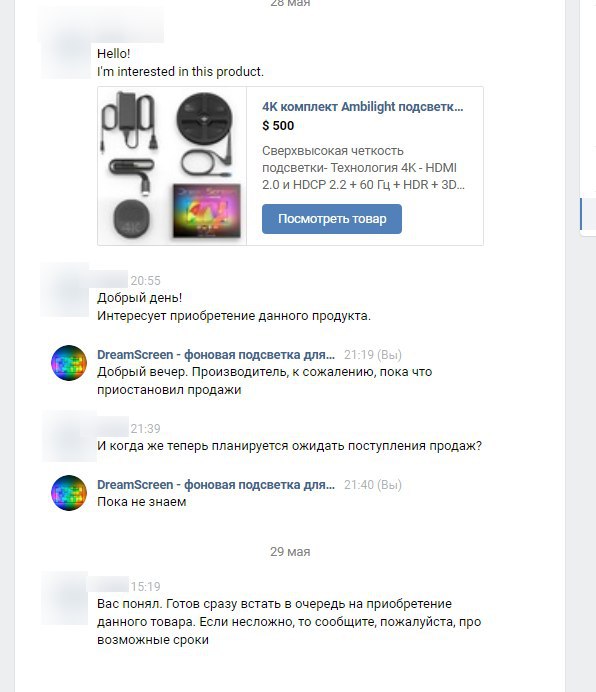The image size is (596, 692).
Task: Select the 'И когда же теперь планируется' message
Action: point(290,446)
